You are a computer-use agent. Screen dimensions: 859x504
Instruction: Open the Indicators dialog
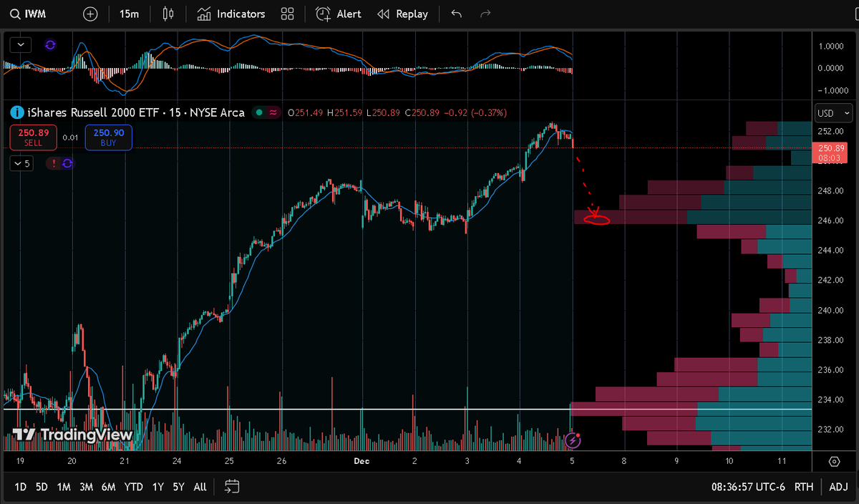(230, 14)
